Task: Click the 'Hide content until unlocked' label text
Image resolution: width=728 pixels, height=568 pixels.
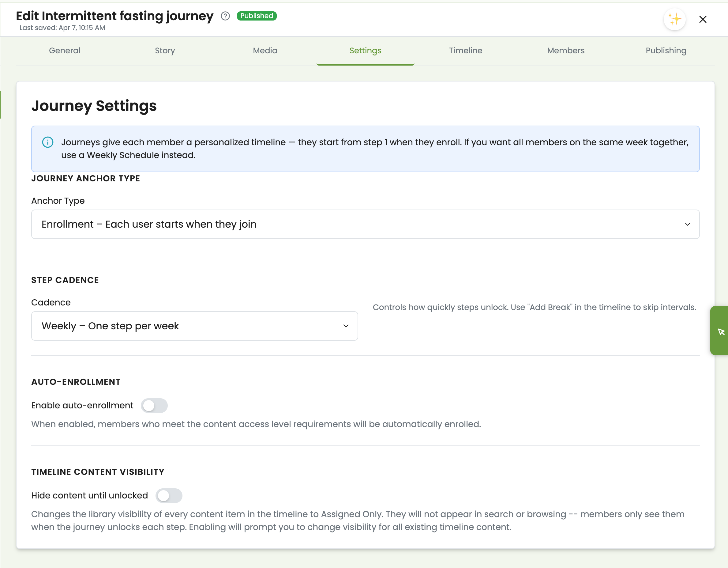Action: coord(89,496)
